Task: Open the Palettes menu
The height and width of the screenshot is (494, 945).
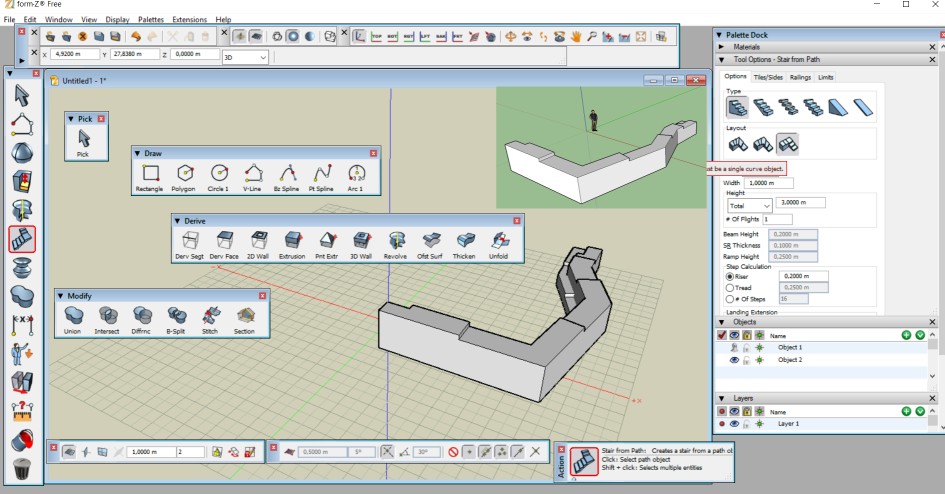Action: (151, 19)
